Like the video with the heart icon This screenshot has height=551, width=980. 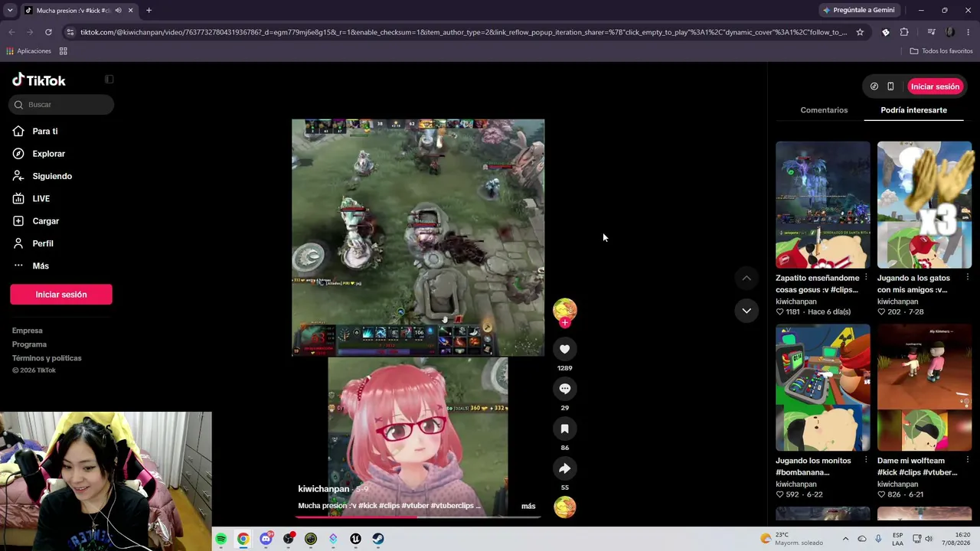point(564,349)
